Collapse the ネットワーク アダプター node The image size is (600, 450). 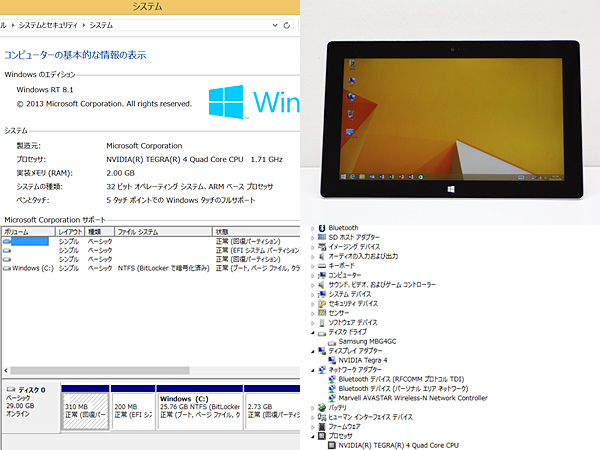[313, 370]
